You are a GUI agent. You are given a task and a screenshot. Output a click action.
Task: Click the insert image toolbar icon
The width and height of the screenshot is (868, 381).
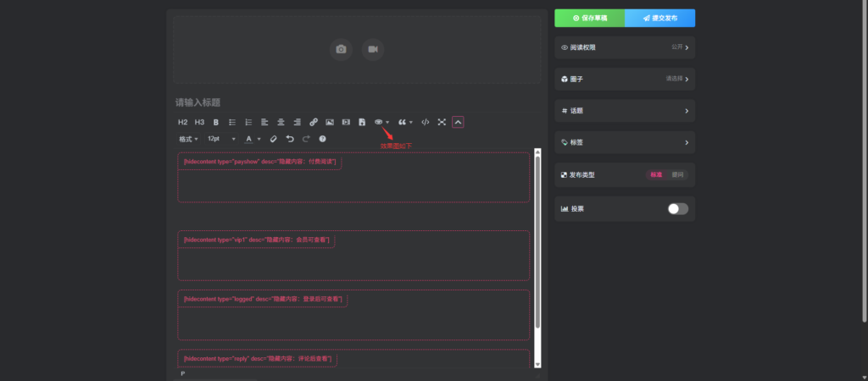[330, 122]
